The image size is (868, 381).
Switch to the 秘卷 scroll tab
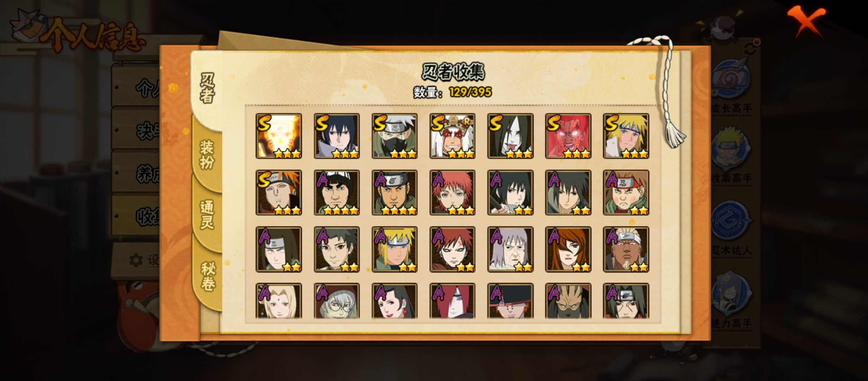pyautogui.click(x=207, y=276)
